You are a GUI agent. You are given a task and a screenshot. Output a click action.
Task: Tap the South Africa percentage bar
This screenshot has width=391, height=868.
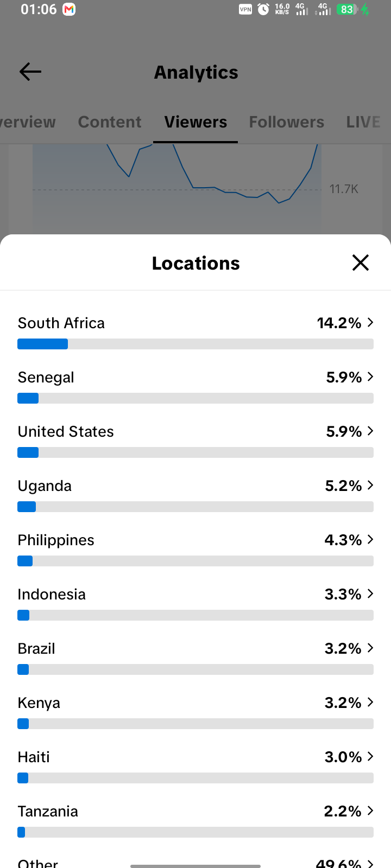point(195,344)
